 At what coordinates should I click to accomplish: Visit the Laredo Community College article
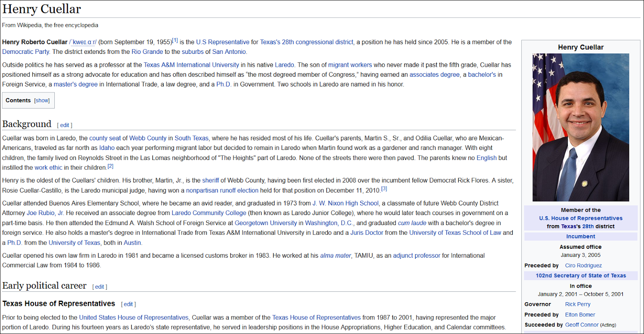click(x=209, y=213)
